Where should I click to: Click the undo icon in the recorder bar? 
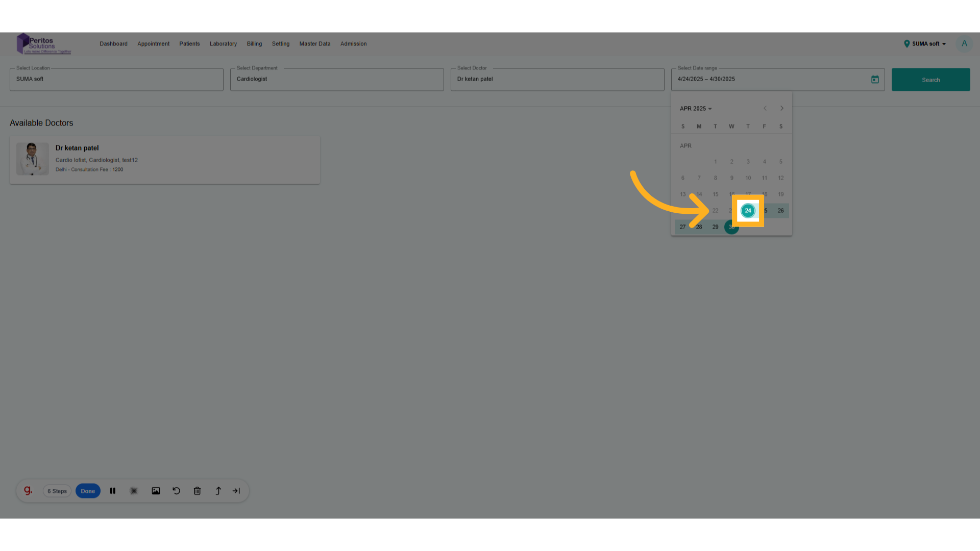coord(176,491)
